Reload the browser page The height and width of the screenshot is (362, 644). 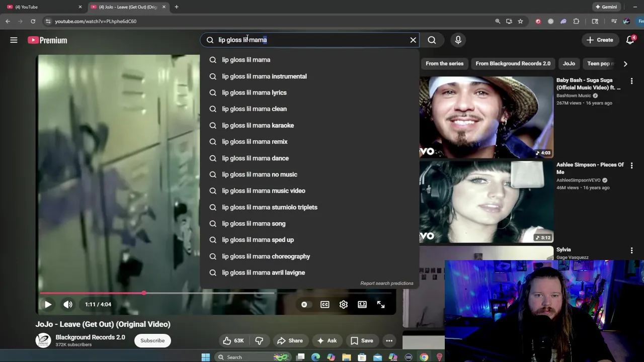[x=33, y=21]
